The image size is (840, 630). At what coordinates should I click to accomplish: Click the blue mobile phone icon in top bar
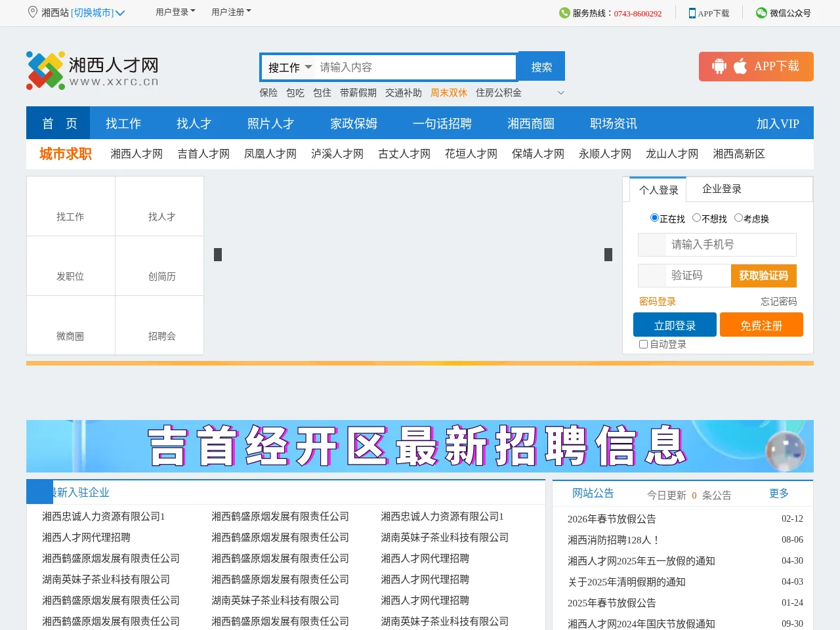click(692, 13)
